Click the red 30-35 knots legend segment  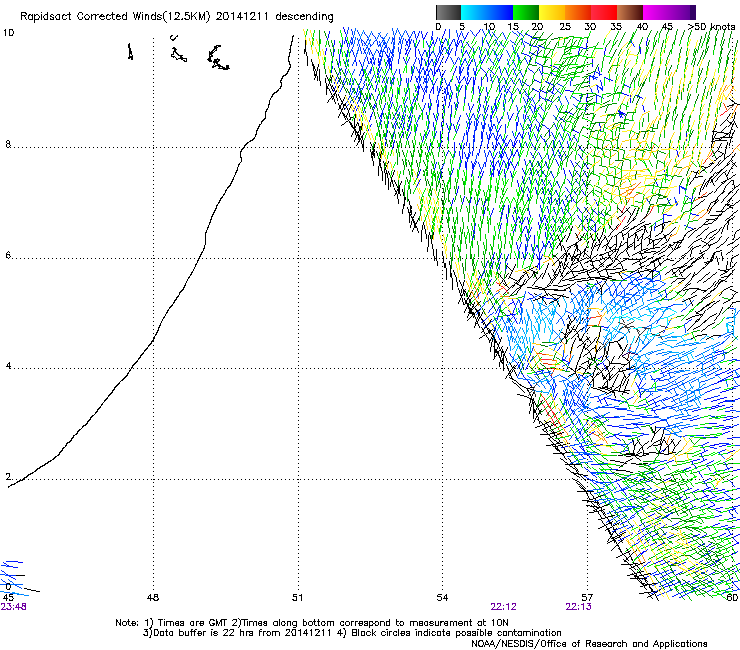pyautogui.click(x=604, y=12)
